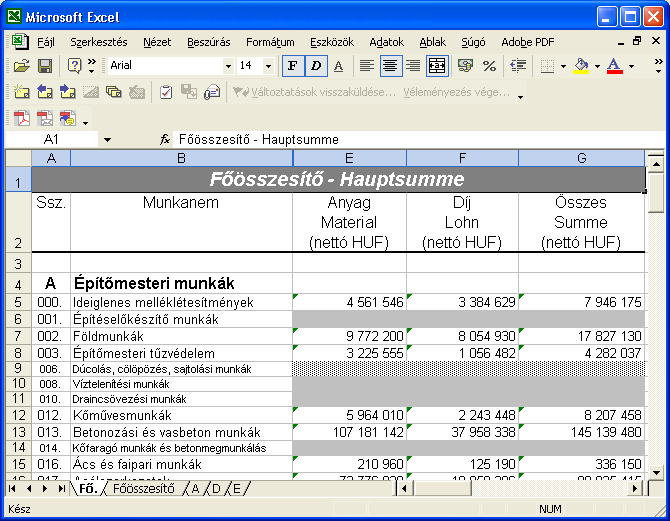Apply red font color
This screenshot has height=521, width=670.
pos(614,66)
